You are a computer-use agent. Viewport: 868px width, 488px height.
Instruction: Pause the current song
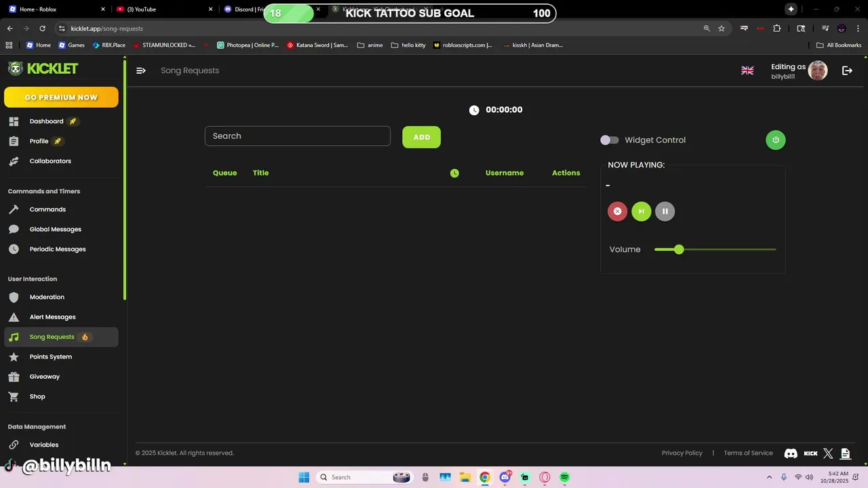tap(665, 211)
